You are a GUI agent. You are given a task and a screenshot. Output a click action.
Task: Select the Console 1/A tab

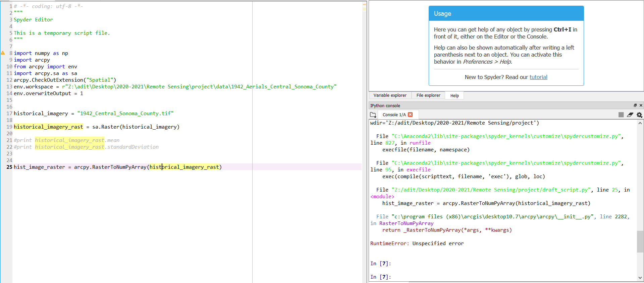[x=394, y=115]
